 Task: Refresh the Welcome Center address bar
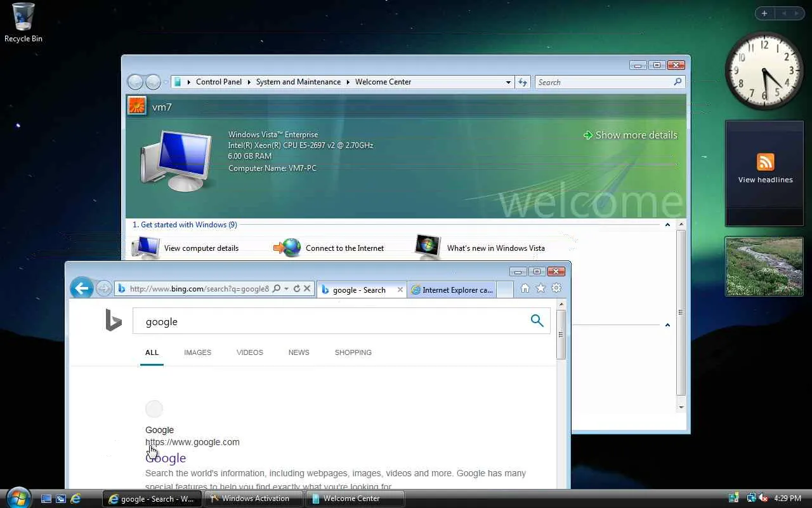point(522,82)
